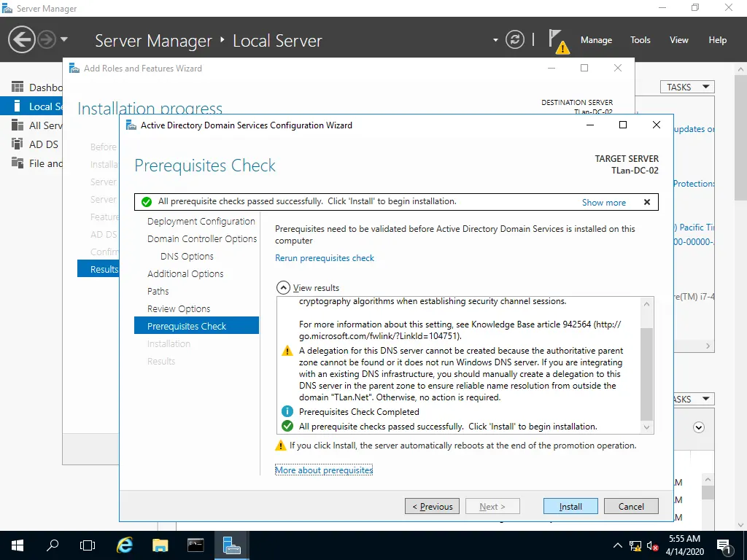747x560 pixels.
Task: Select Results step in Add Roles wizard
Action: 98,269
